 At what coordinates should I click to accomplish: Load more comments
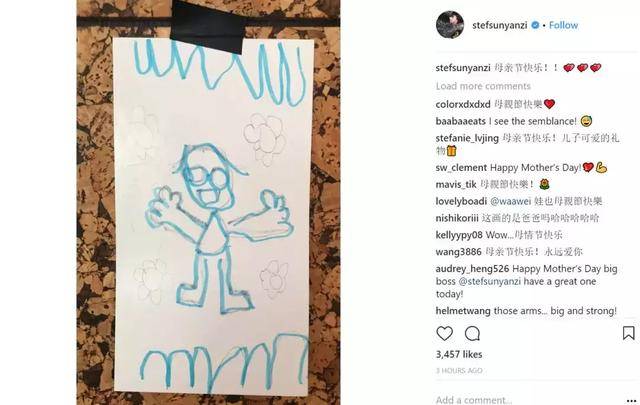483,86
